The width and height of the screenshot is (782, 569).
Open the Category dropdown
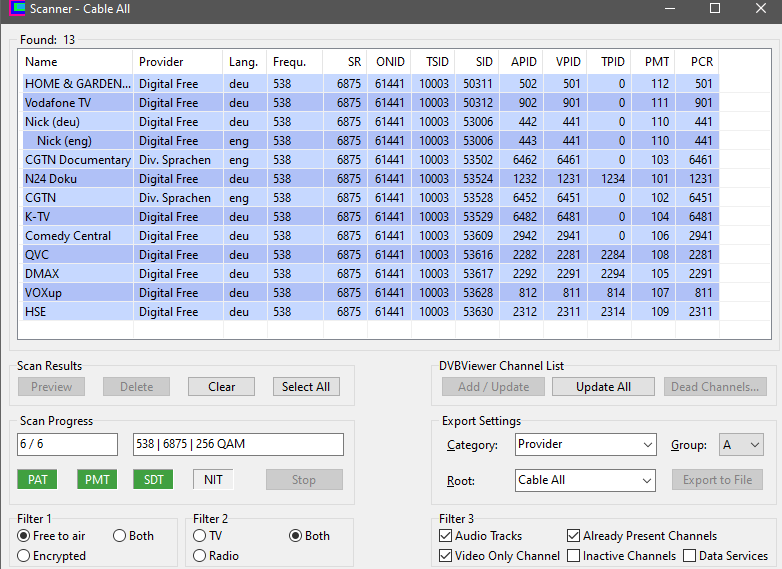pos(586,444)
